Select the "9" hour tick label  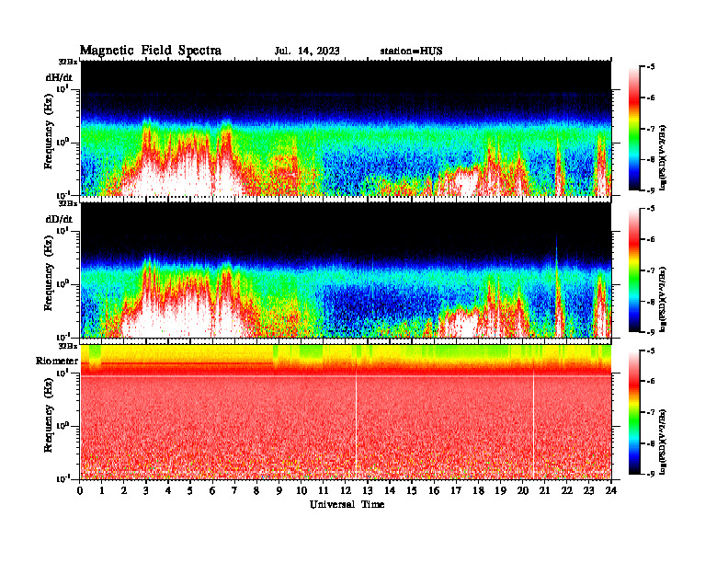tap(279, 490)
